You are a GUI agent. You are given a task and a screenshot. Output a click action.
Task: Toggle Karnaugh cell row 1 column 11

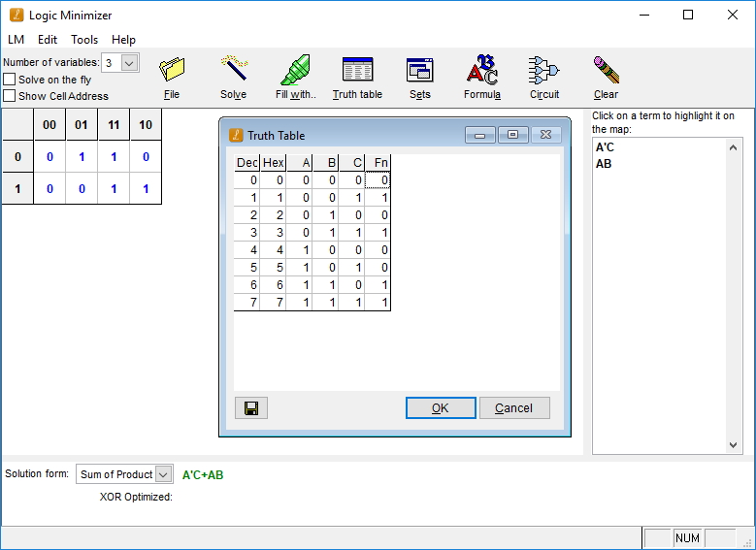(x=114, y=188)
